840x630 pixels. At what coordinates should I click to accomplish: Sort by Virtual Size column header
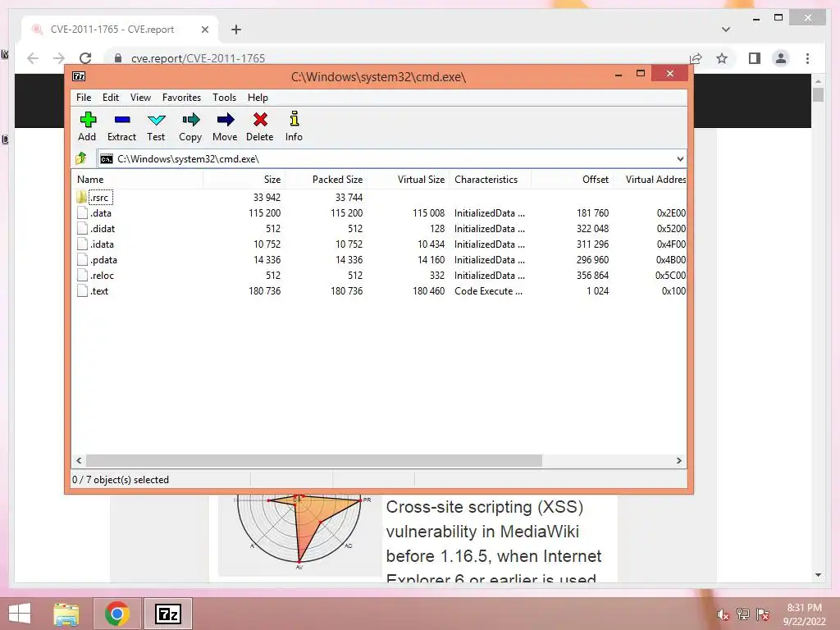[x=408, y=180]
